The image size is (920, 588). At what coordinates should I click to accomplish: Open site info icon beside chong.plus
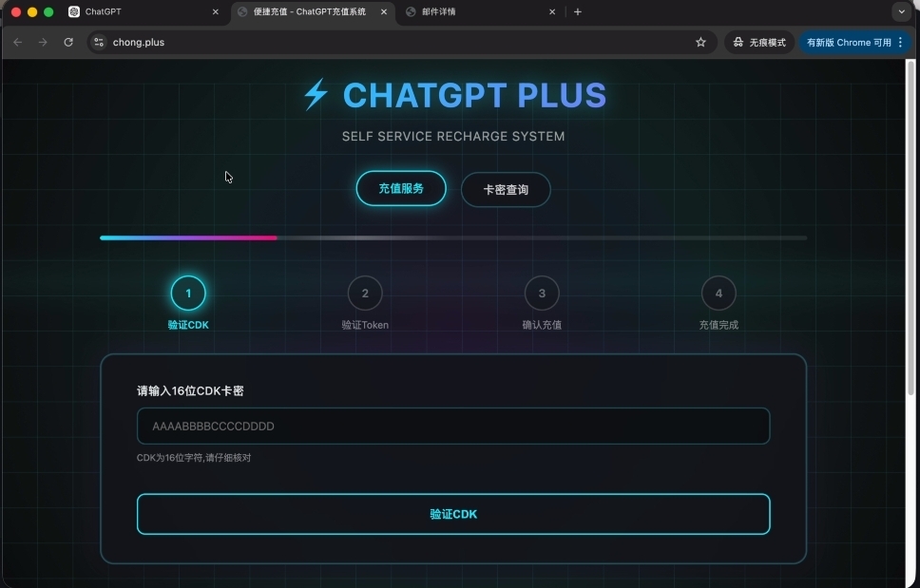(99, 42)
